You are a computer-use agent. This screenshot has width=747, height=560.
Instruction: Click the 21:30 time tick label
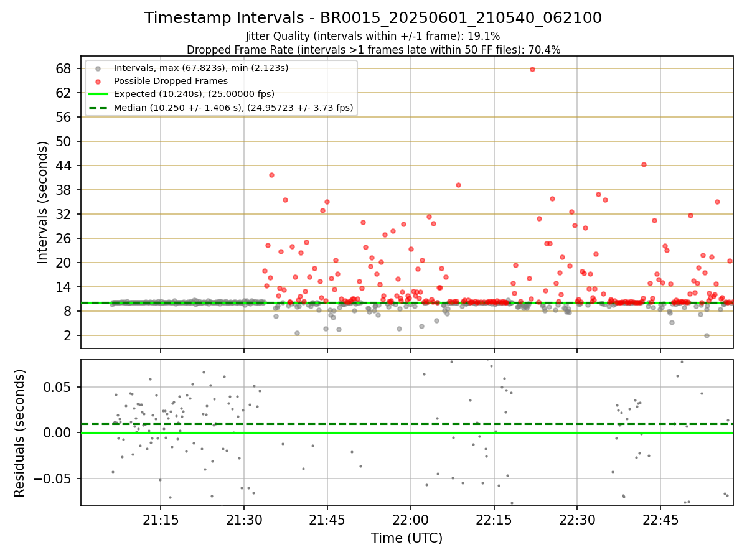coord(244,519)
